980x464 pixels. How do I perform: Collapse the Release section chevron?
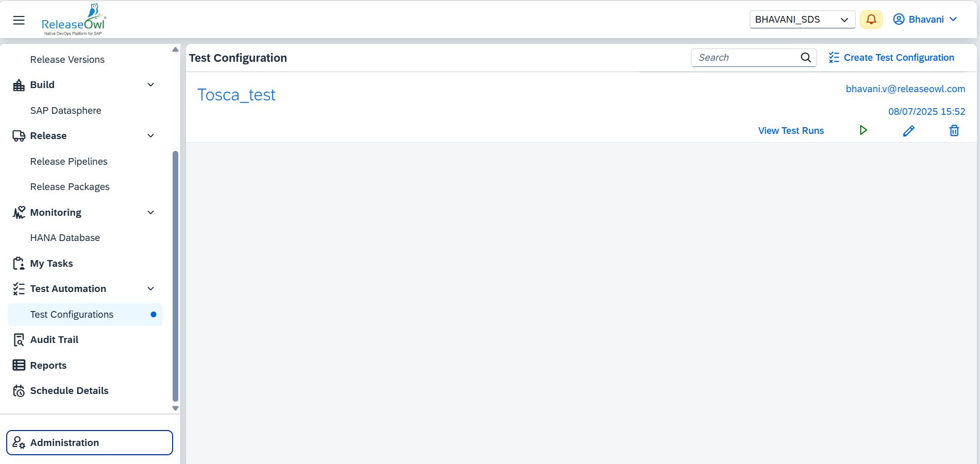point(150,136)
